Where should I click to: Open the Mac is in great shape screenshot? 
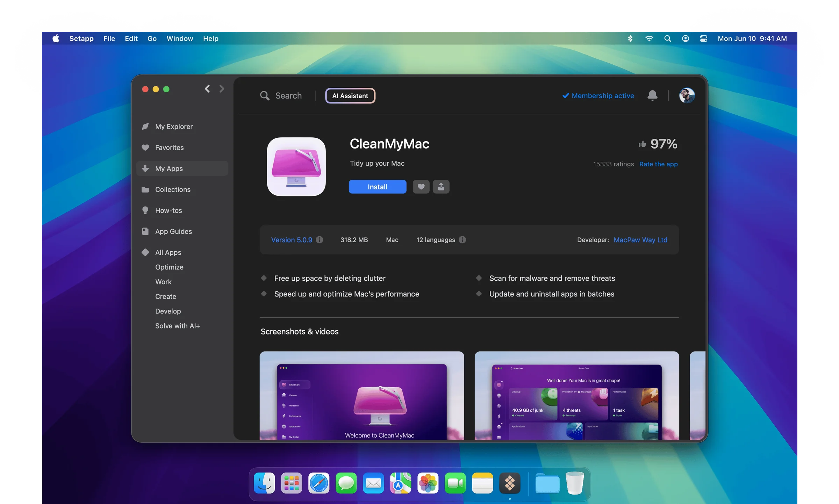[577, 396]
